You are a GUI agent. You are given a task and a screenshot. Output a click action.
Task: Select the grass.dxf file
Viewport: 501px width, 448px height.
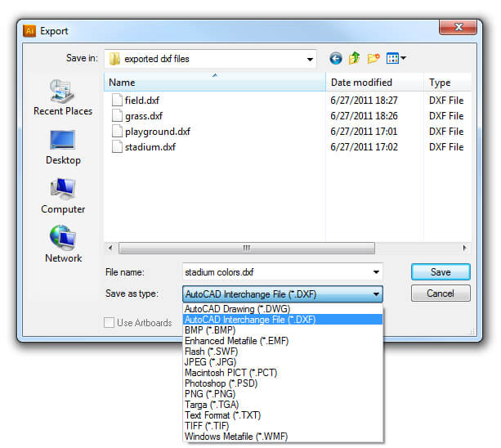pos(144,116)
